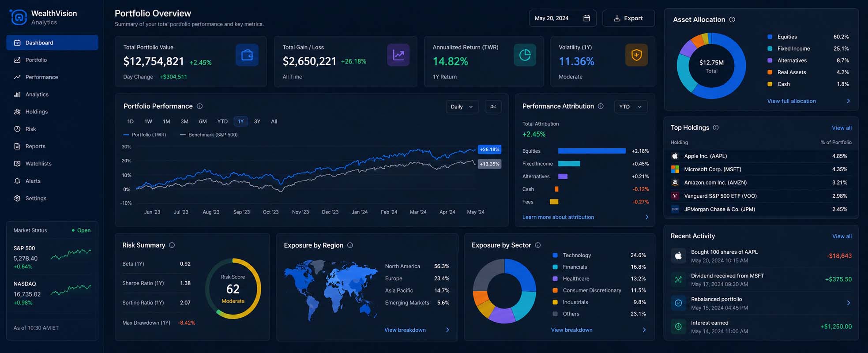This screenshot has width=868, height=353.
Task: Click the world map in Exposure by Region
Action: click(x=331, y=289)
